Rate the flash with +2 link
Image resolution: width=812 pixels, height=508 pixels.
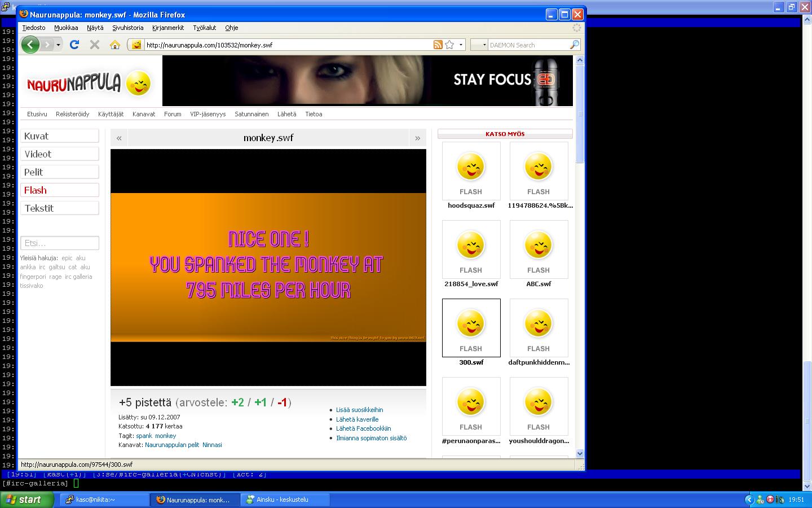click(x=237, y=402)
